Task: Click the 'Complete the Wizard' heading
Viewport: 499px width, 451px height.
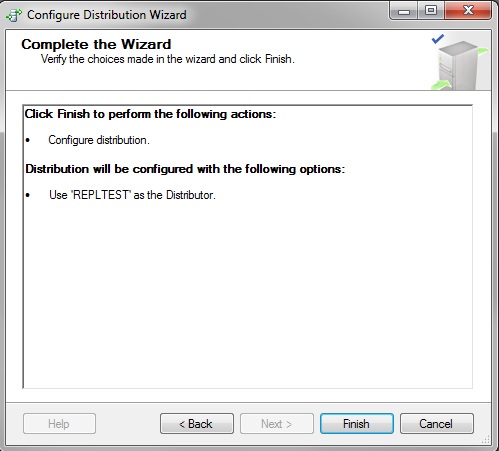Action: [96, 44]
